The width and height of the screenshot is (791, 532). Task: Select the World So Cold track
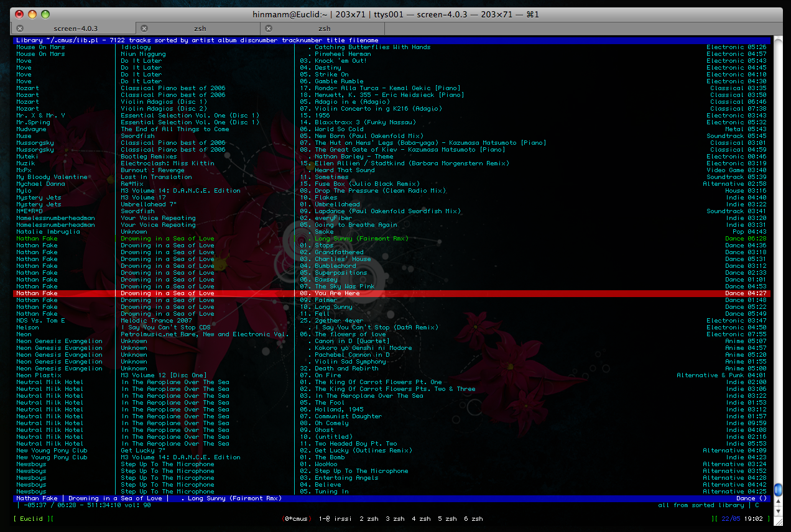[339, 129]
